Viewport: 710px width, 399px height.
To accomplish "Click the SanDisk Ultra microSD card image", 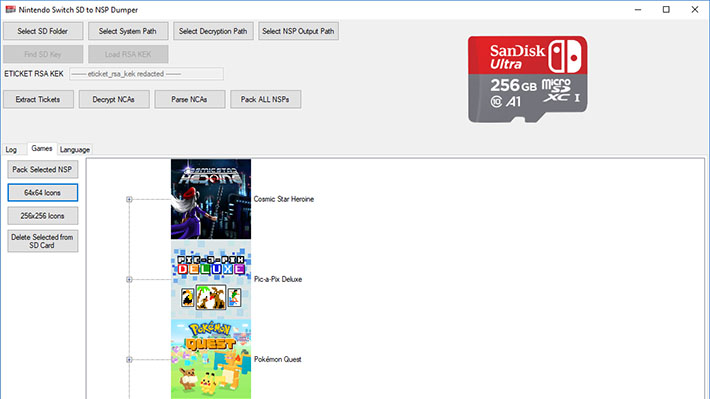I will [x=528, y=79].
